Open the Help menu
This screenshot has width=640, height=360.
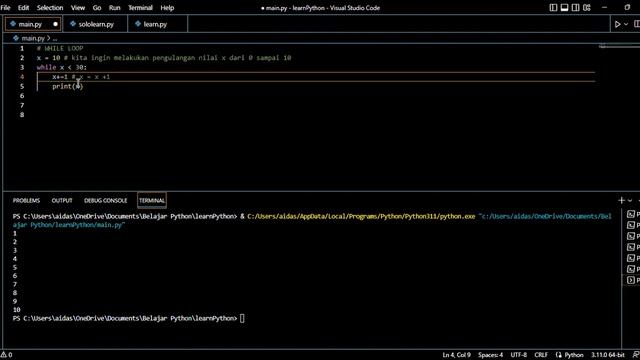coord(167,7)
